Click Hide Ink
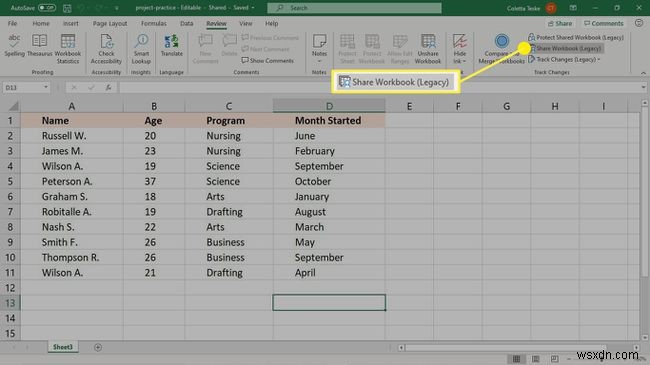650x365 pixels. 459,49
